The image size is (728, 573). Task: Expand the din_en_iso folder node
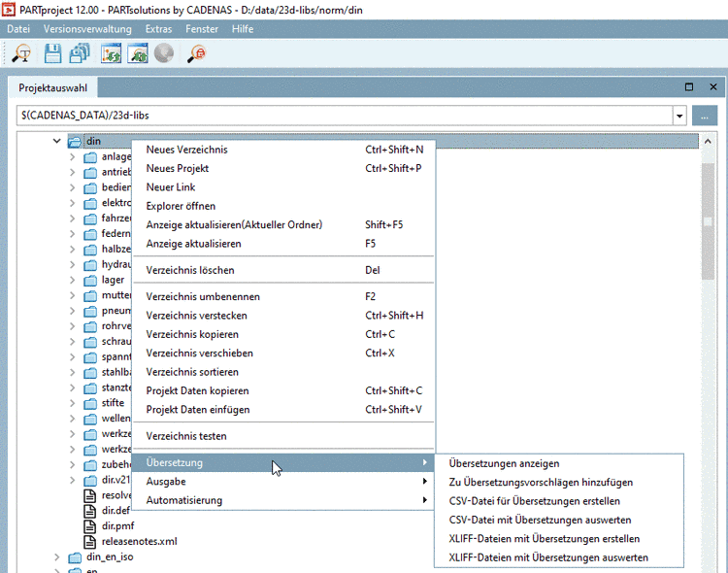click(56, 556)
